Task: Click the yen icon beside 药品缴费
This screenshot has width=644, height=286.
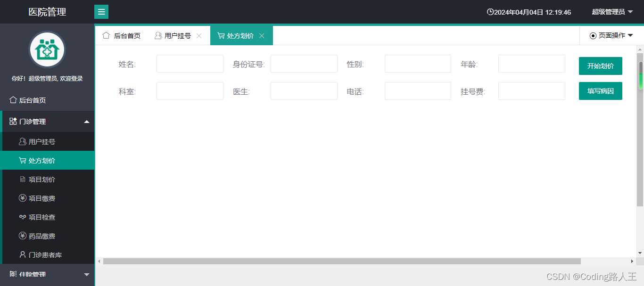Action: click(x=22, y=236)
